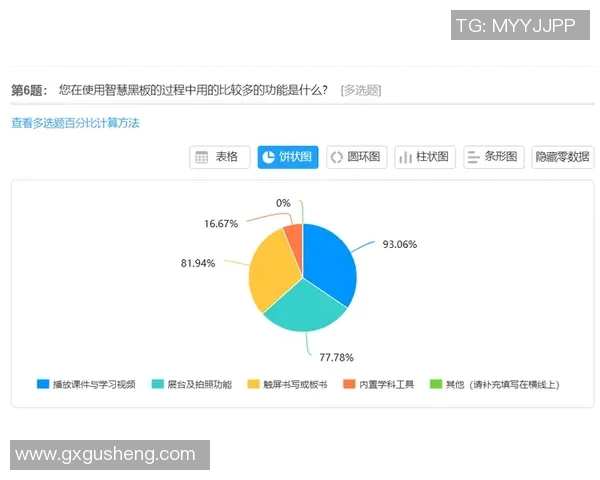Toggle the 隐藏零数据 button
Screen dimensions: 600x480
tap(563, 157)
